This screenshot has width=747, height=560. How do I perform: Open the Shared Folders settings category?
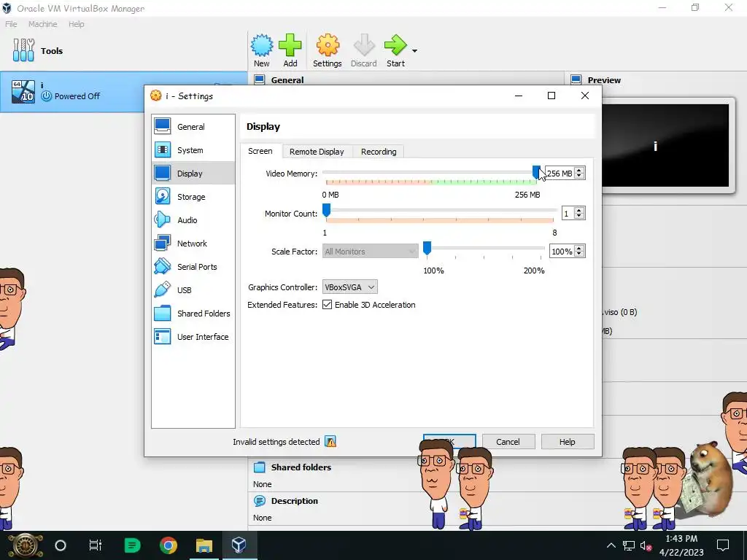click(x=193, y=314)
